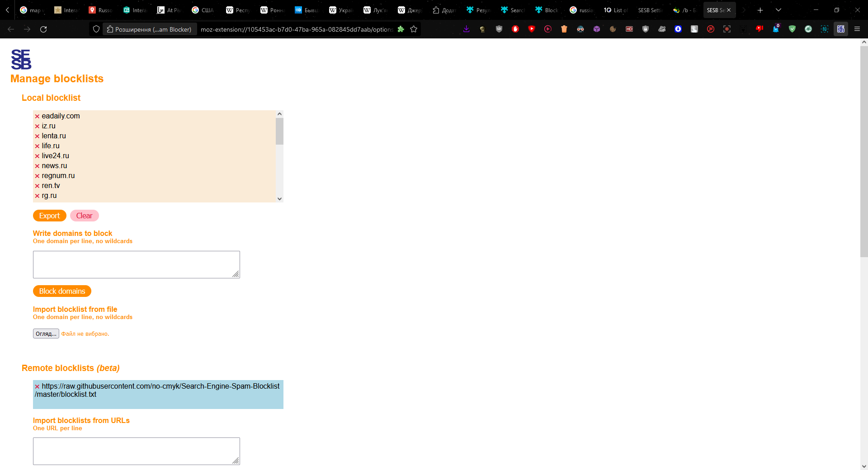Click the orange trash can extension icon

click(564, 29)
